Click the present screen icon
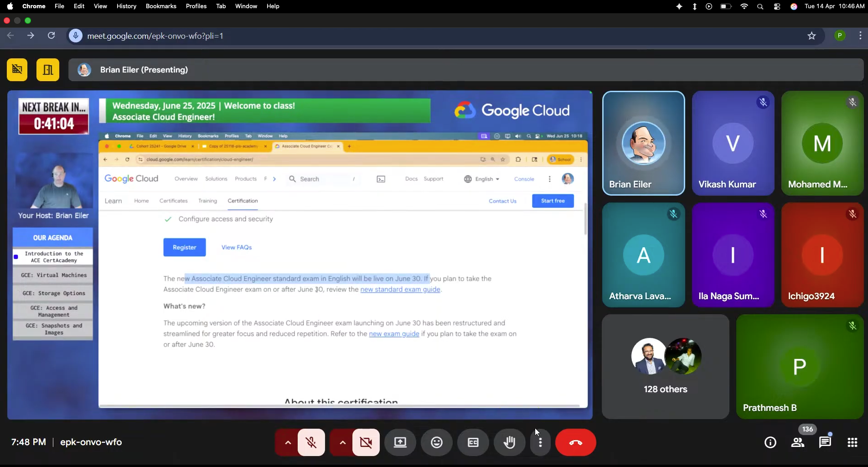The width and height of the screenshot is (868, 467). (x=400, y=442)
